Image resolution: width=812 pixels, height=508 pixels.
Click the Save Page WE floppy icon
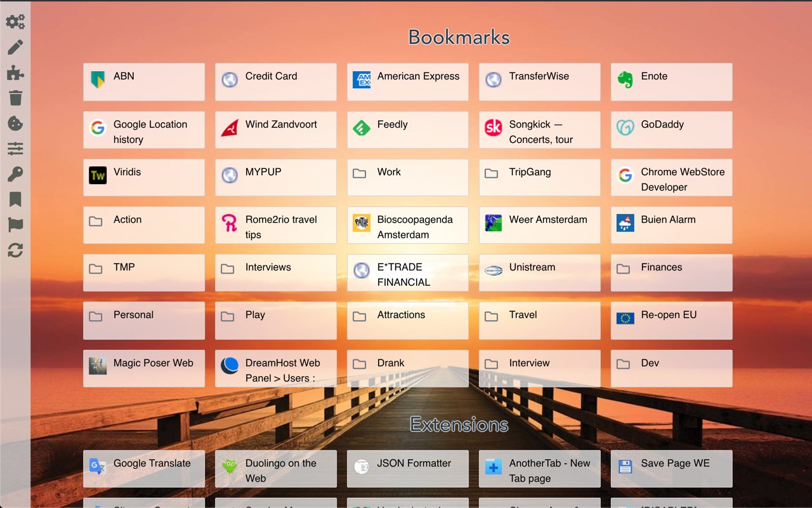coord(625,467)
